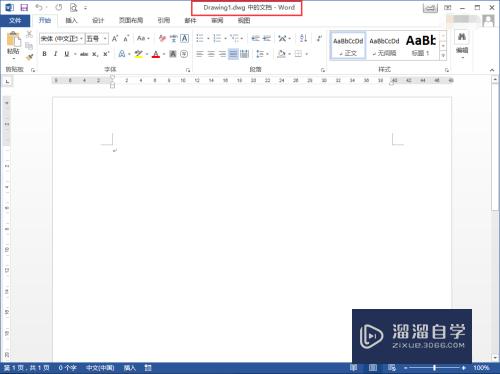500x374 pixels.
Task: Switch to the References tab
Action: 164,21
